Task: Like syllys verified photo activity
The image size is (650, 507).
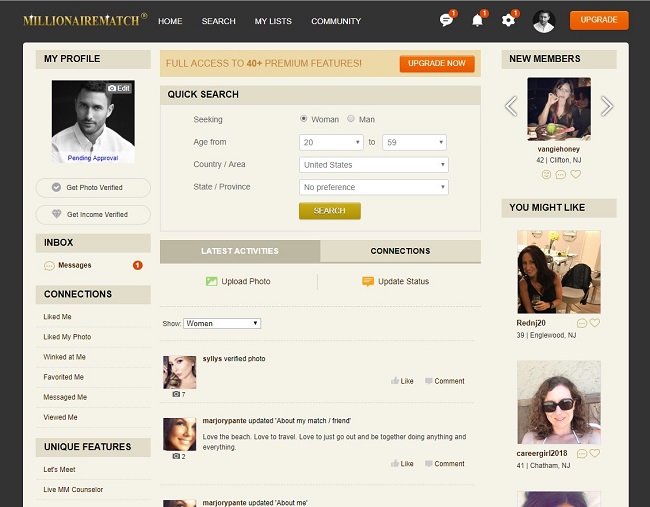Action: (402, 381)
